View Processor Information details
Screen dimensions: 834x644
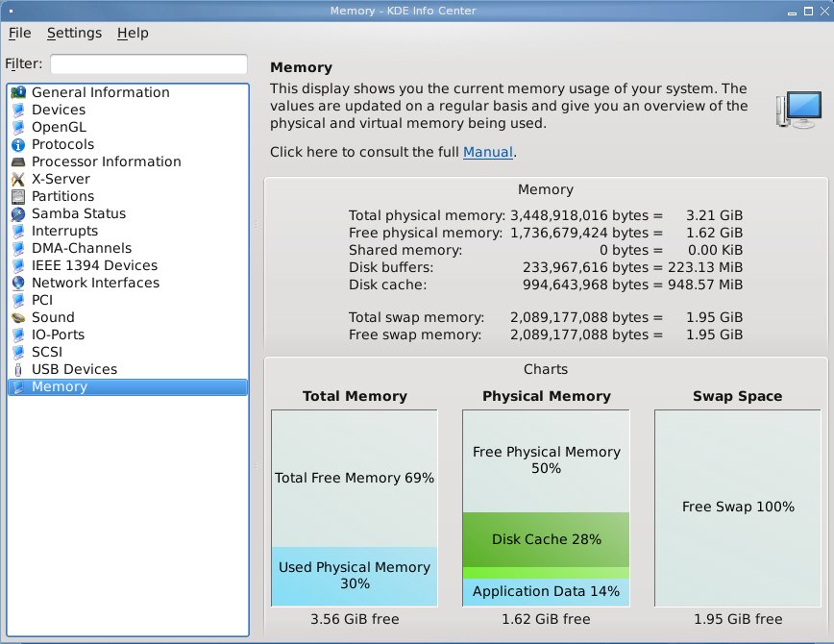click(106, 161)
